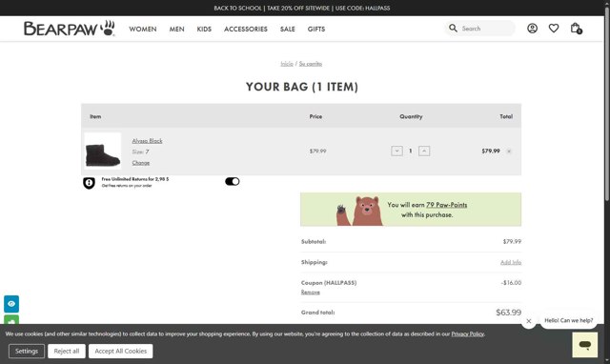Image resolution: width=610 pixels, height=364 pixels.
Task: Click Add Info for shipping
Action: [511, 262]
